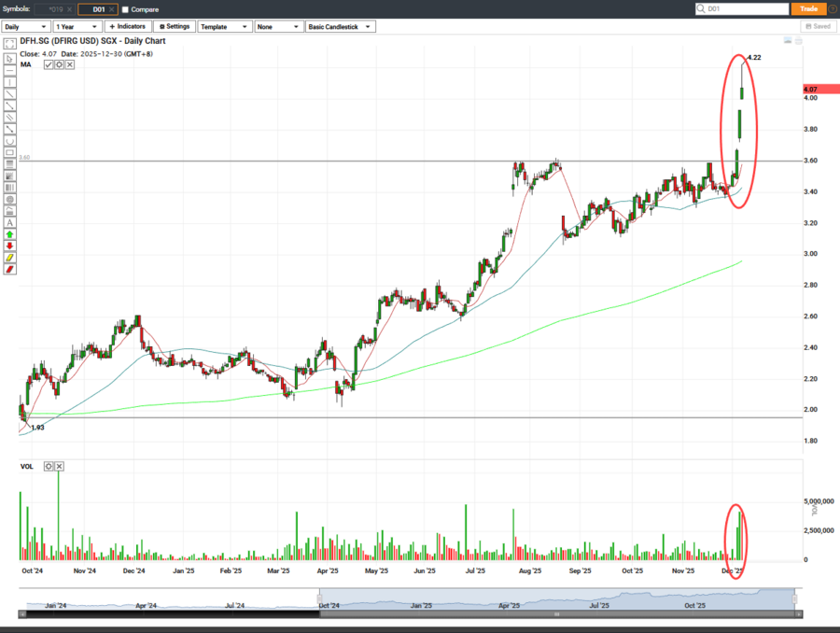Select the green up arrow drawing tool
840x633 pixels.
click(x=9, y=234)
